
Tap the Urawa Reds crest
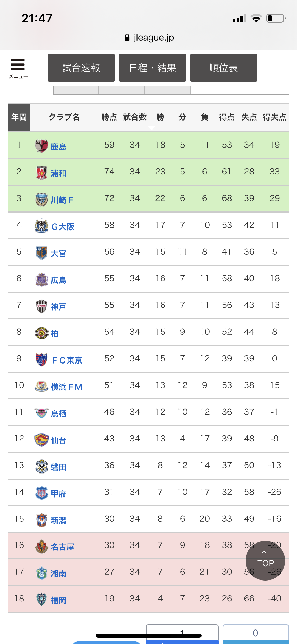[41, 173]
